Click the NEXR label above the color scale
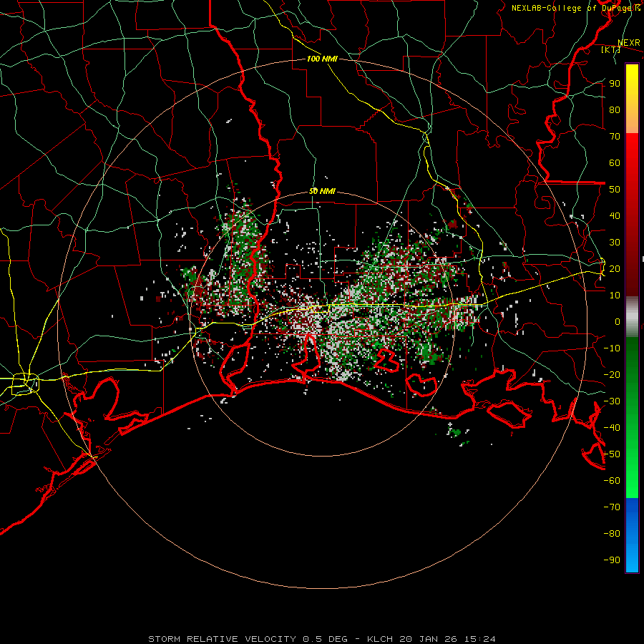The width and height of the screenshot is (644, 644). pyautogui.click(x=629, y=43)
